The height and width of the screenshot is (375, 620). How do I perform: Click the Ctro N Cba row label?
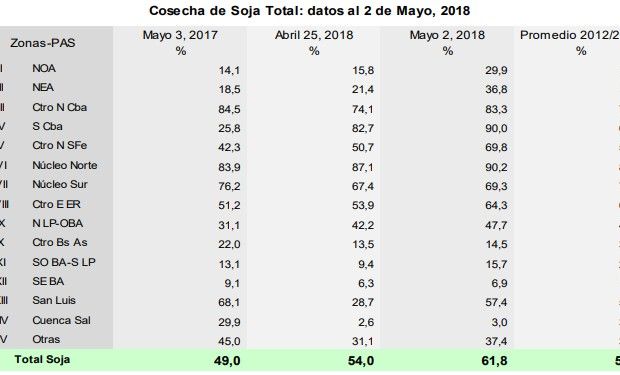59,107
